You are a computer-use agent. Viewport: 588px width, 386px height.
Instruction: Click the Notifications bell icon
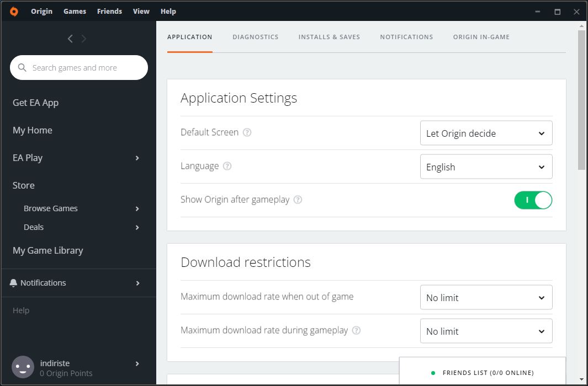[13, 283]
